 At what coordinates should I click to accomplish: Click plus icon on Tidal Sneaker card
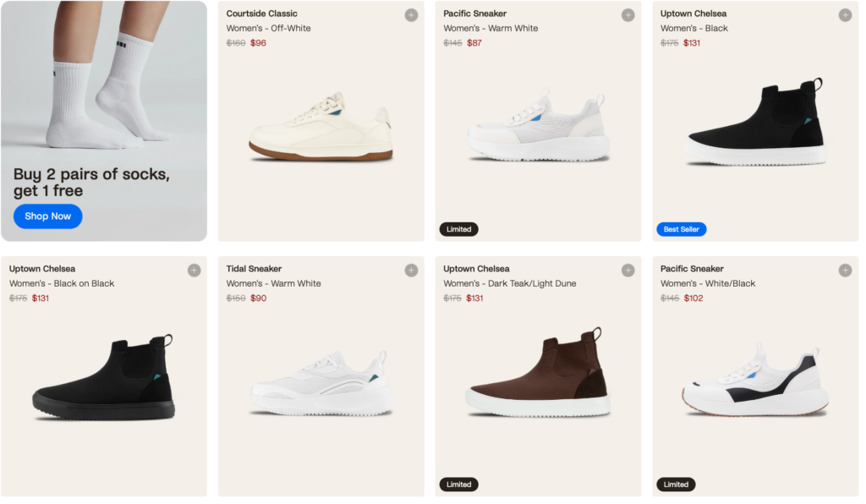[x=411, y=271]
